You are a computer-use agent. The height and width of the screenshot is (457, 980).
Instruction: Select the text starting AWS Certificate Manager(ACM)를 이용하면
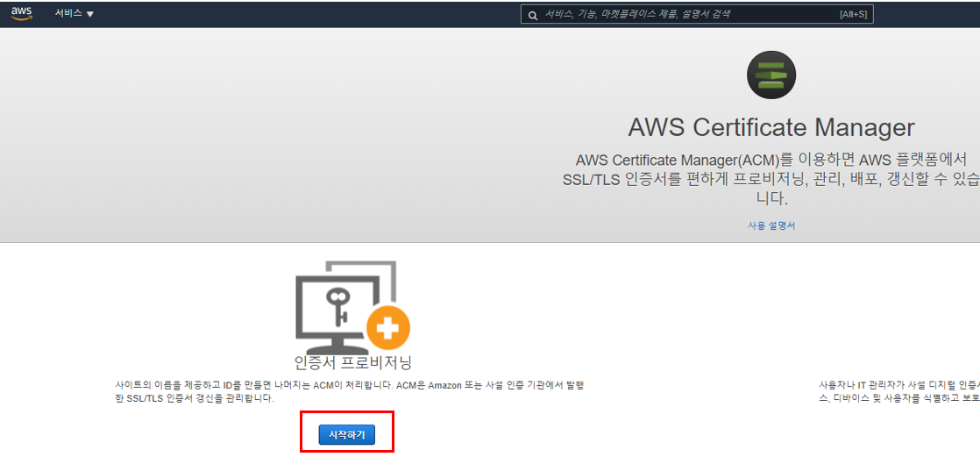point(771,179)
